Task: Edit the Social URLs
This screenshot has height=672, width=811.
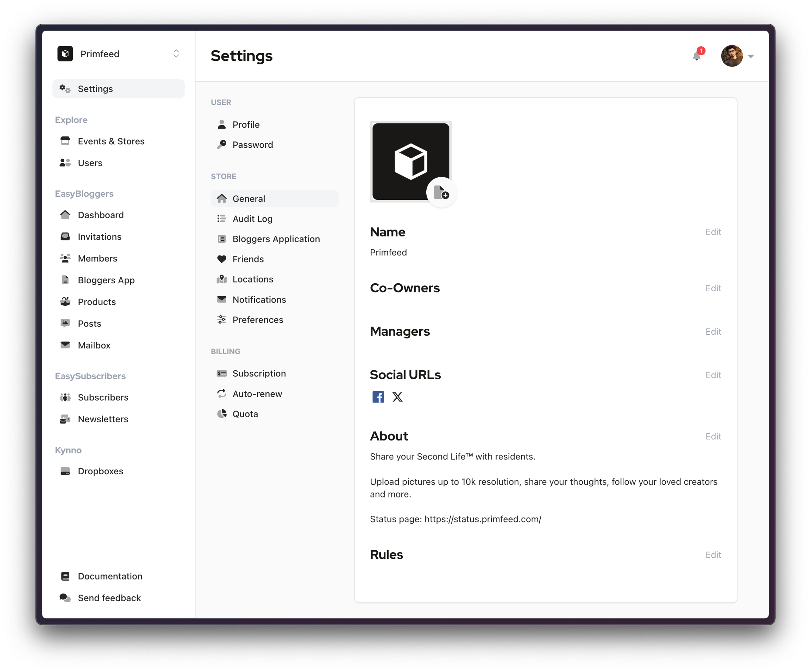Action: 713,375
